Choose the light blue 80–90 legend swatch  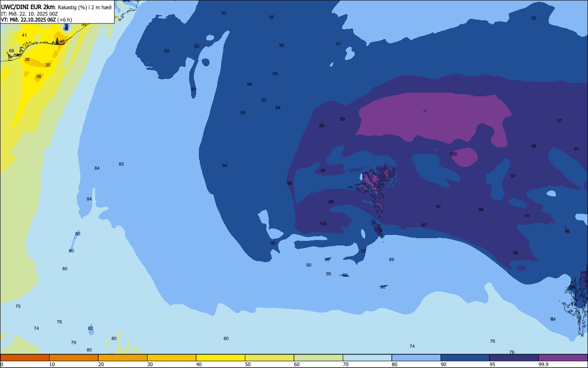(x=416, y=358)
